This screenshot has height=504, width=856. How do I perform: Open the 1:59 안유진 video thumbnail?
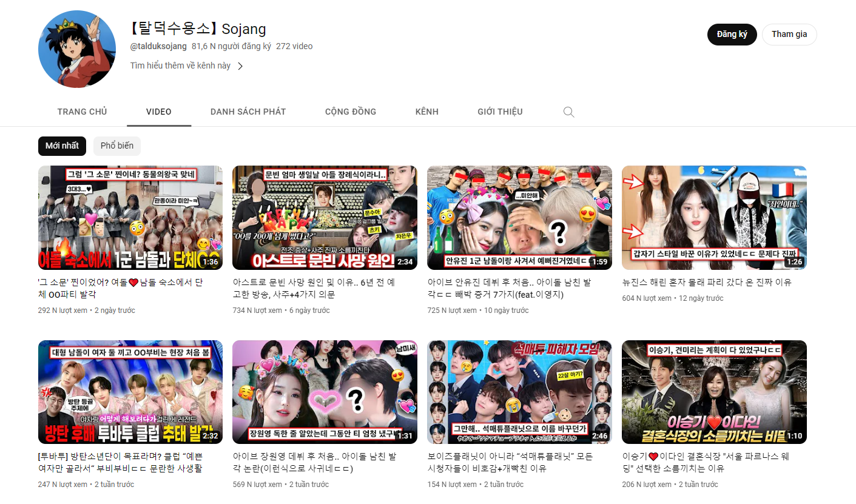(519, 218)
